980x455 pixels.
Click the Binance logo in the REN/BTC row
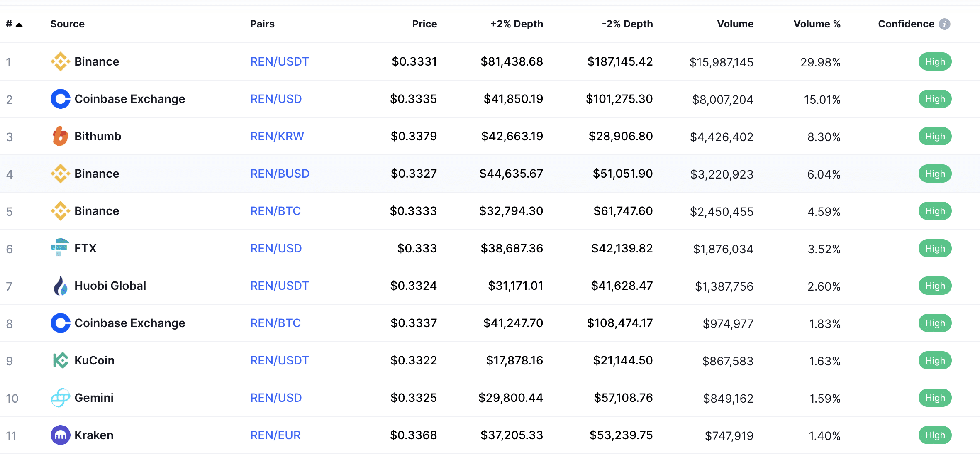pos(60,211)
